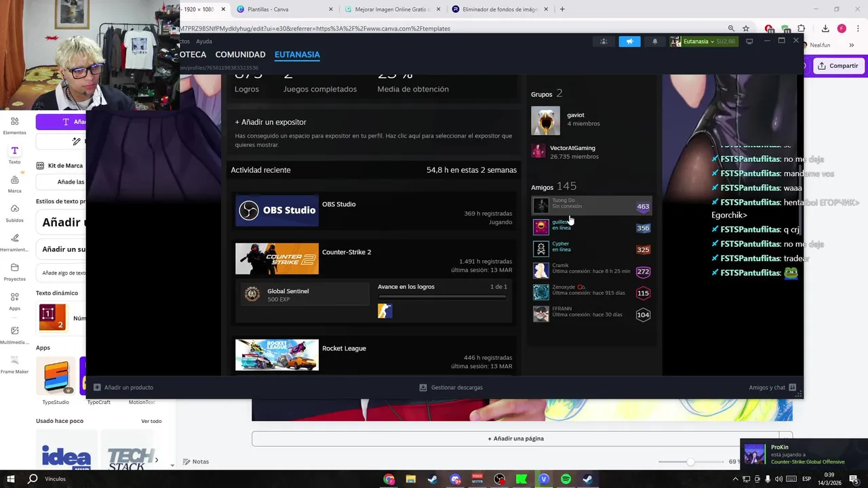Viewport: 868px width, 488px height.
Task: Open Rocket League game banner
Action: coord(277,355)
